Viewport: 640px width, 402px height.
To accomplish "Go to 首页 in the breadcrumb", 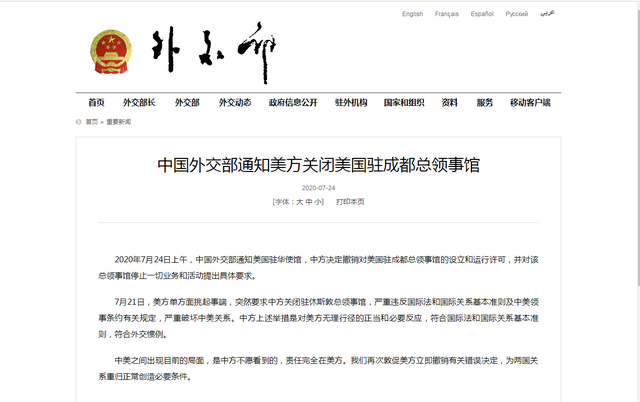I will tap(92, 122).
